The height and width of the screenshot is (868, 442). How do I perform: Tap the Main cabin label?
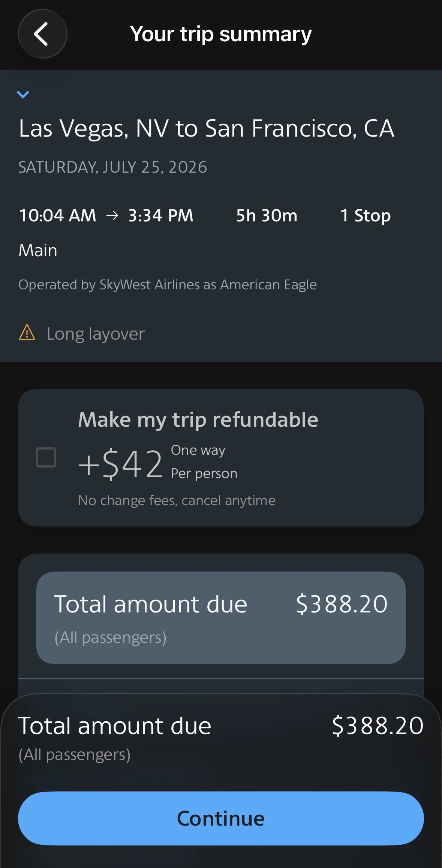coord(38,250)
